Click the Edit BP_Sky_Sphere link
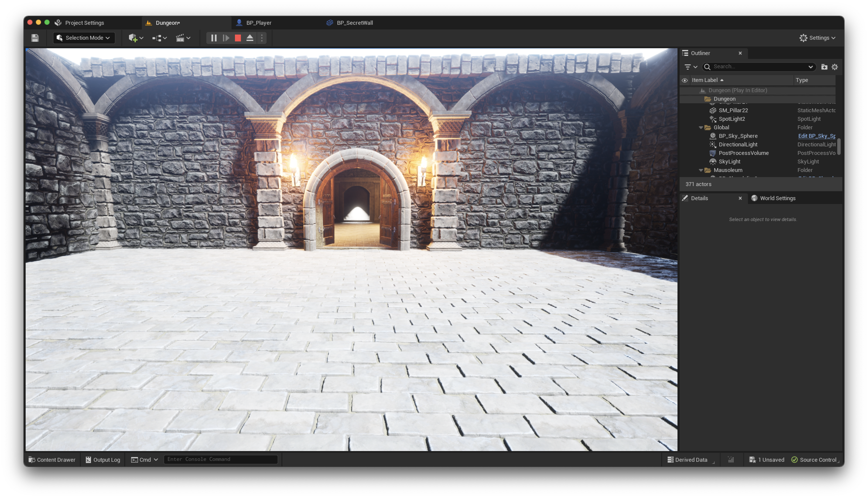This screenshot has height=498, width=868. (816, 136)
